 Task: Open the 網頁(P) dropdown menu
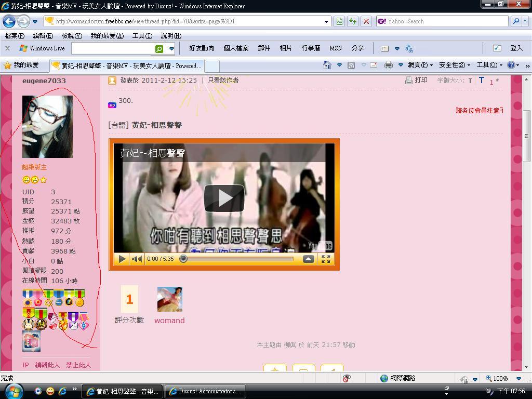(420, 65)
